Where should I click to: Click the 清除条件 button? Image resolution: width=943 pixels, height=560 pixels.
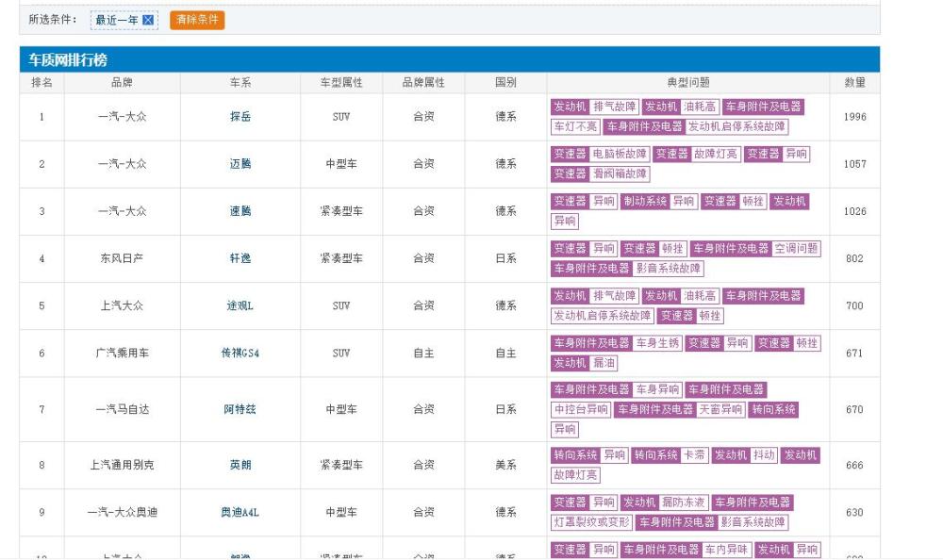pyautogui.click(x=197, y=20)
